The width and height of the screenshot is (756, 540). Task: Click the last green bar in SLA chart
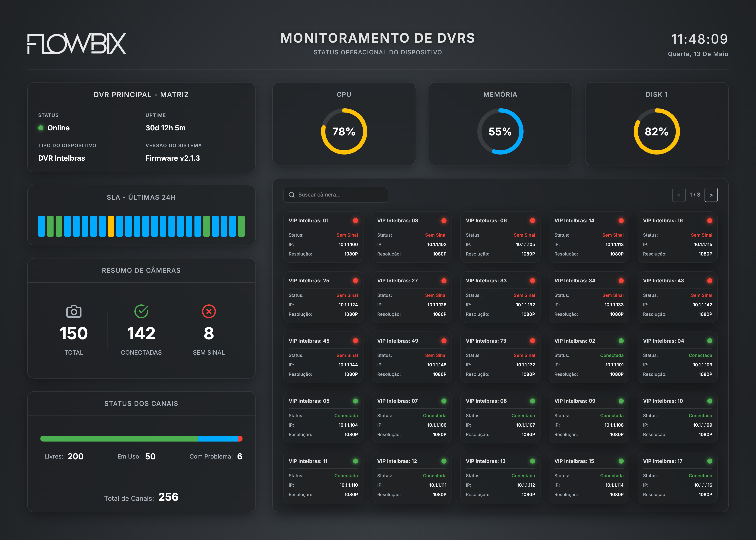coord(241,226)
